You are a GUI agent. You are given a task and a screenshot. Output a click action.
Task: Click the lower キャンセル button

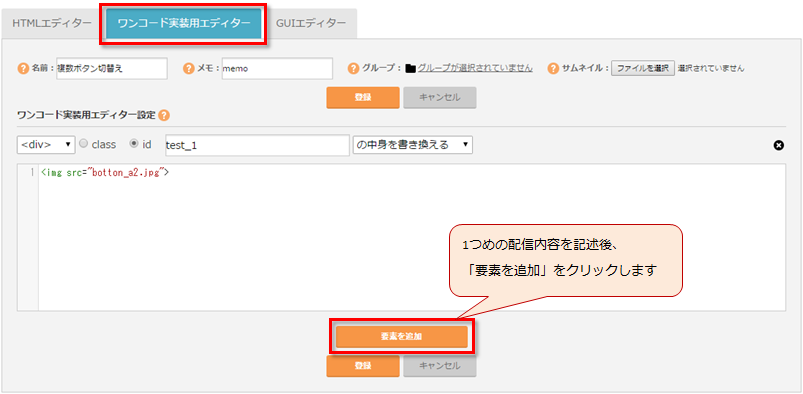(440, 366)
